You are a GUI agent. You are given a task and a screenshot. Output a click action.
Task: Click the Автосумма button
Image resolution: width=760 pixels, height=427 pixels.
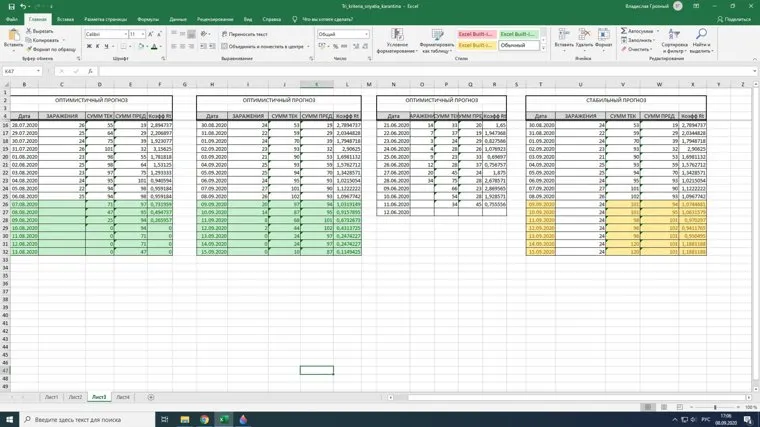point(637,31)
